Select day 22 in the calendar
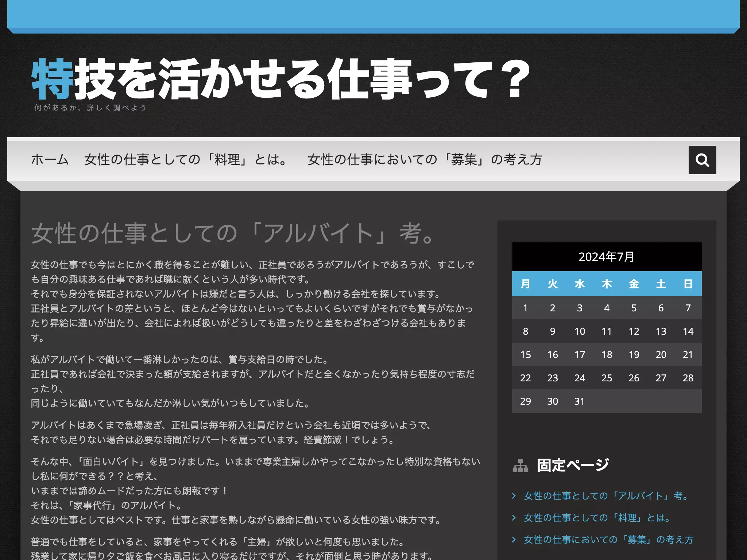The image size is (747, 560). pyautogui.click(x=526, y=378)
